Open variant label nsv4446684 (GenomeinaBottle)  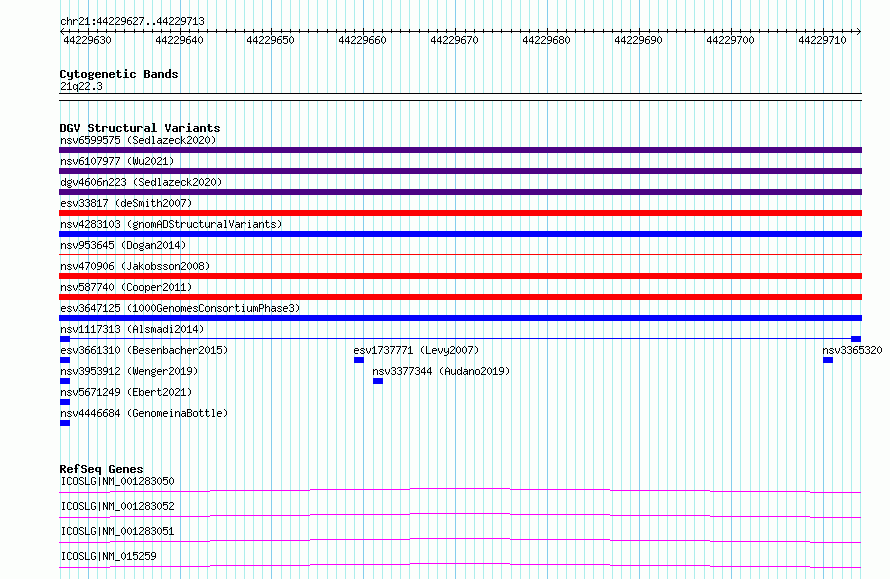click(144, 413)
